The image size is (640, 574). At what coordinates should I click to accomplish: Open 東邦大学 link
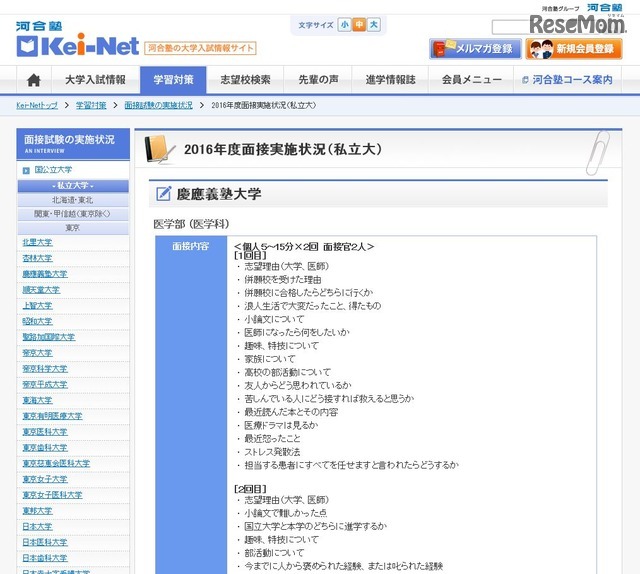pyautogui.click(x=37, y=511)
